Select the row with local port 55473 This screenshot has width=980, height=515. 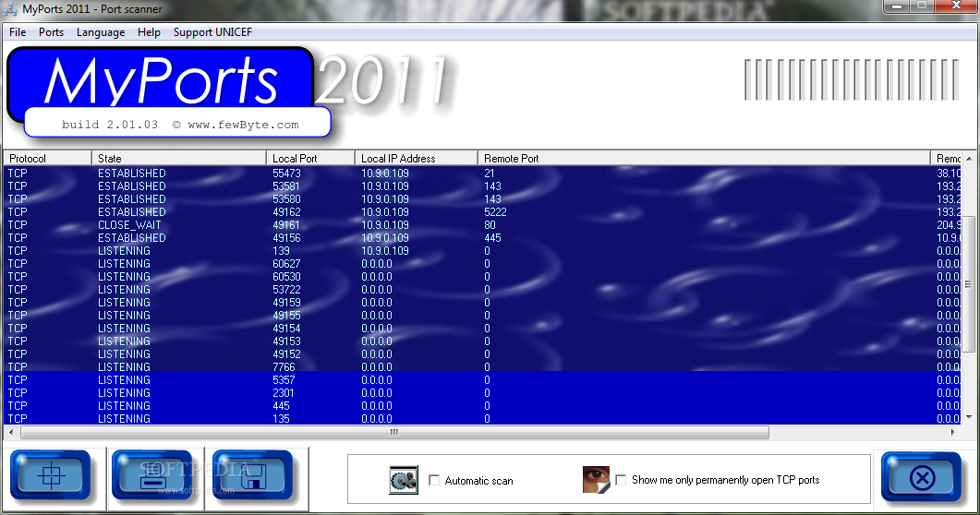coord(482,173)
